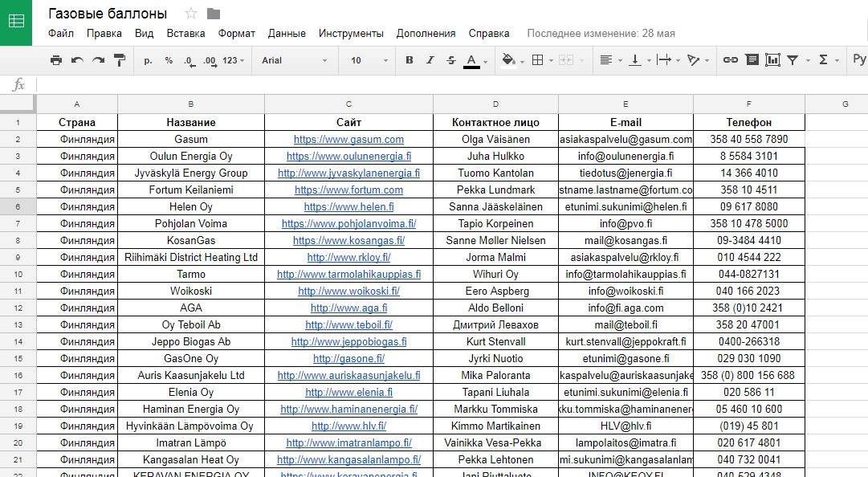Open the Sheets home icon
The height and width of the screenshot is (477, 868).
point(16,22)
